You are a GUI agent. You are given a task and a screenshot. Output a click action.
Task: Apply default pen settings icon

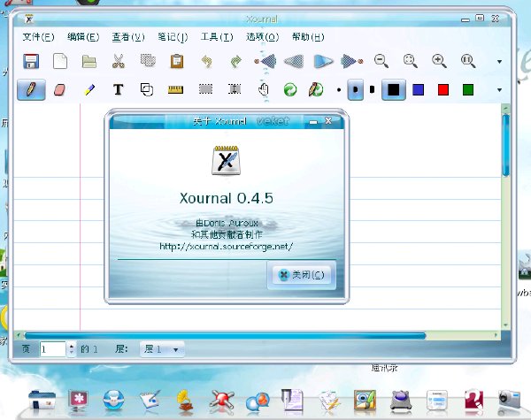[x=316, y=89]
